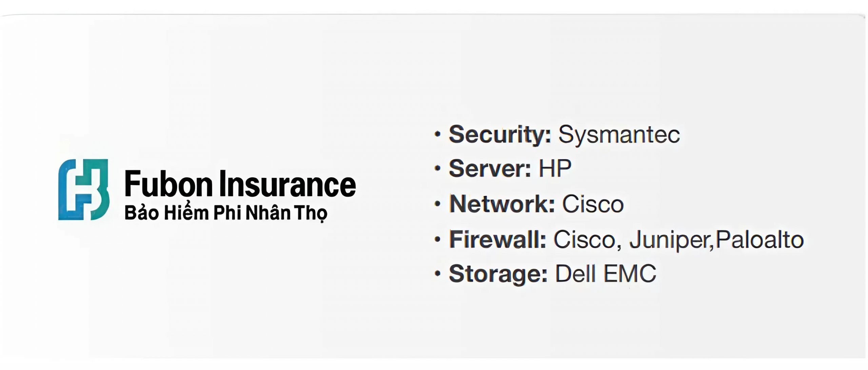The height and width of the screenshot is (370, 868).
Task: Select the "Sysmantec" vendor text
Action: coord(619,135)
